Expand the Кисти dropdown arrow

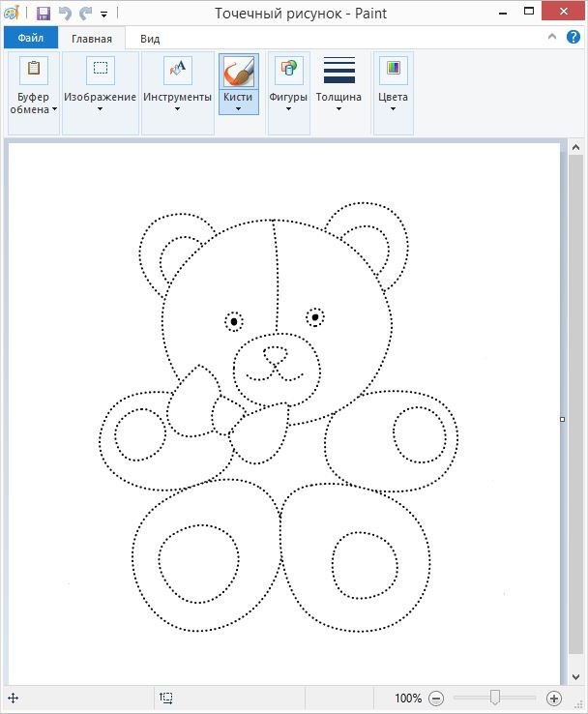click(x=238, y=108)
